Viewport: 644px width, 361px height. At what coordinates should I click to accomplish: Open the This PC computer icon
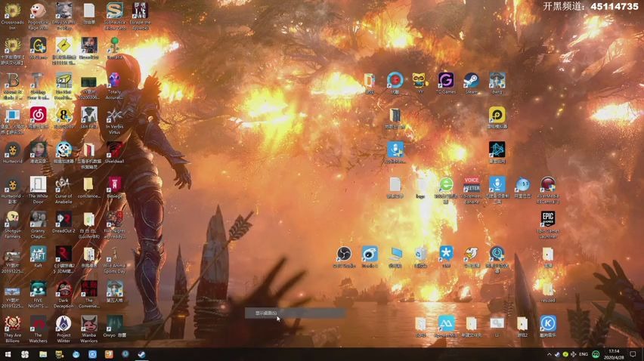pyautogui.click(x=395, y=257)
